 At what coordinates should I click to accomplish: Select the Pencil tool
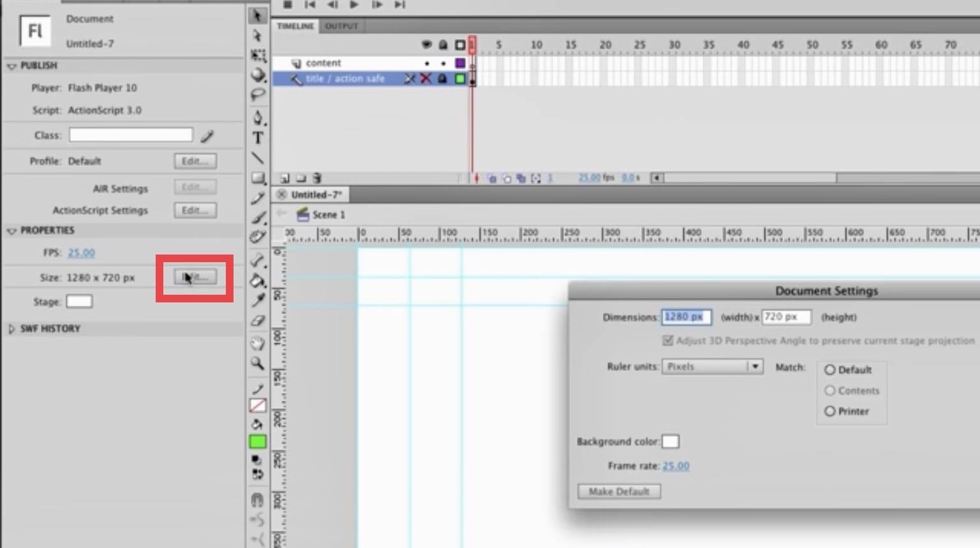click(258, 198)
